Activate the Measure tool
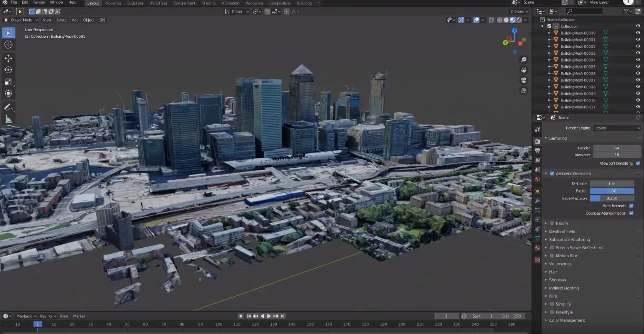 click(8, 118)
